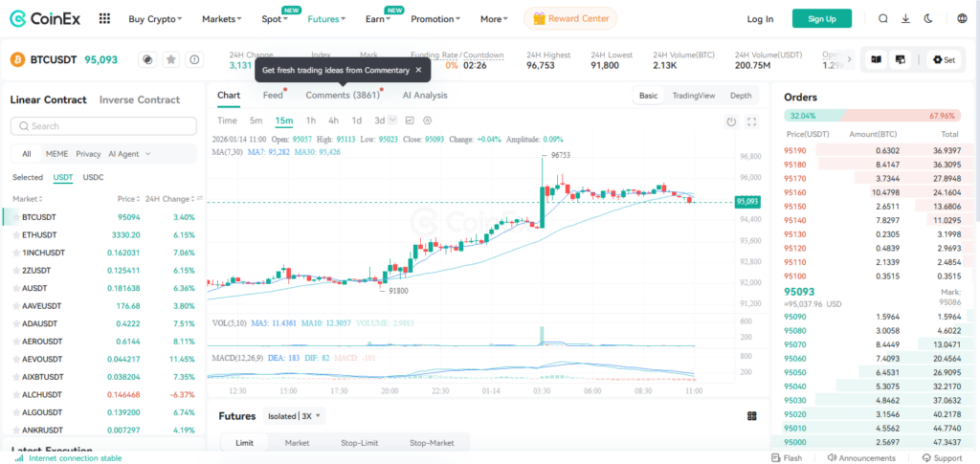The width and height of the screenshot is (980, 464).
Task: Open the order form calculator grid icon
Action: click(x=752, y=416)
